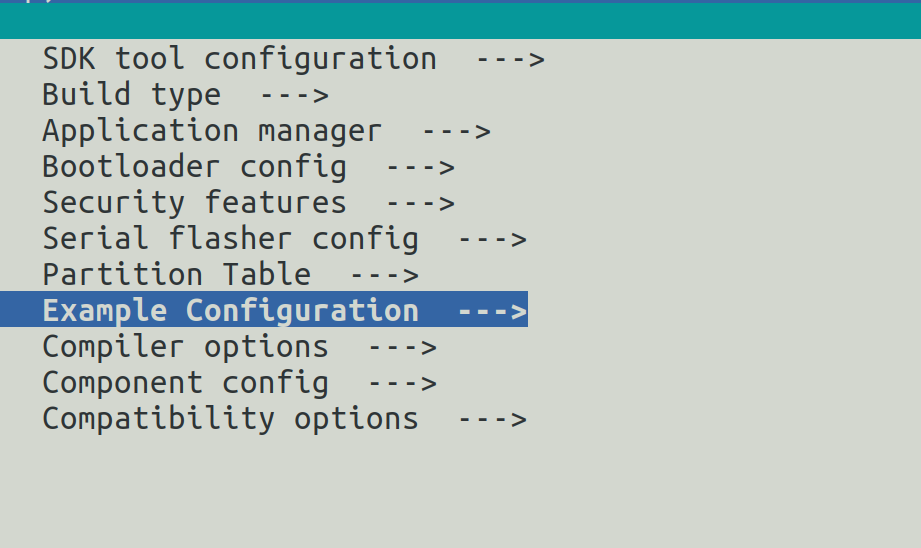Viewport: 921px width, 548px height.
Task: Open the Component config menu
Action: coord(185,383)
